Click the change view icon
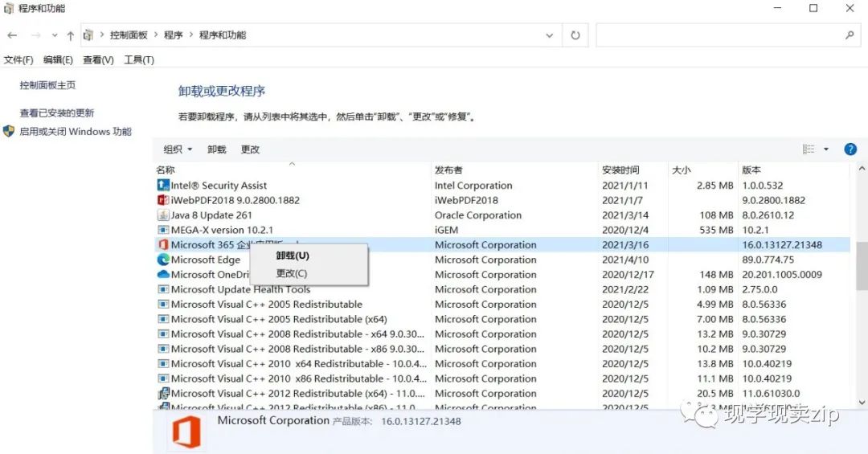This screenshot has height=454, width=868. point(809,149)
